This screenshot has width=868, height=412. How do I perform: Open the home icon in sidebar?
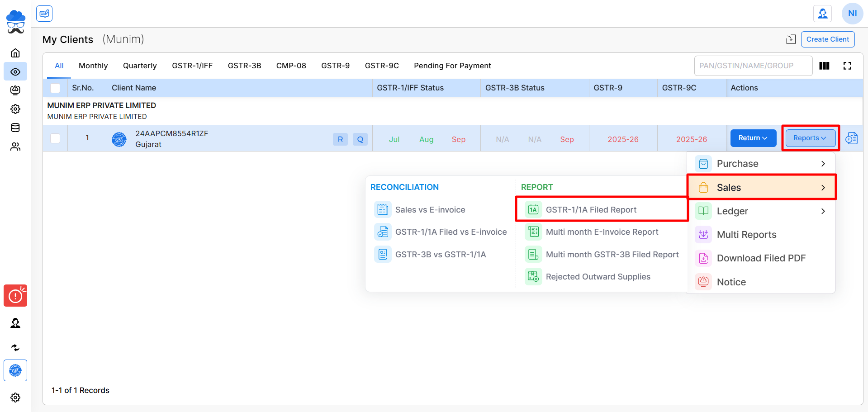[x=15, y=53]
